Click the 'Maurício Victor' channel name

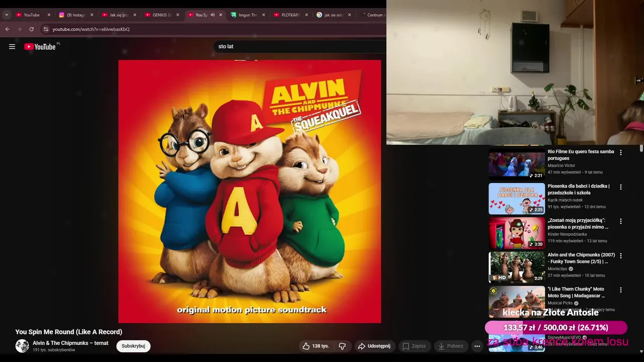[x=561, y=165]
